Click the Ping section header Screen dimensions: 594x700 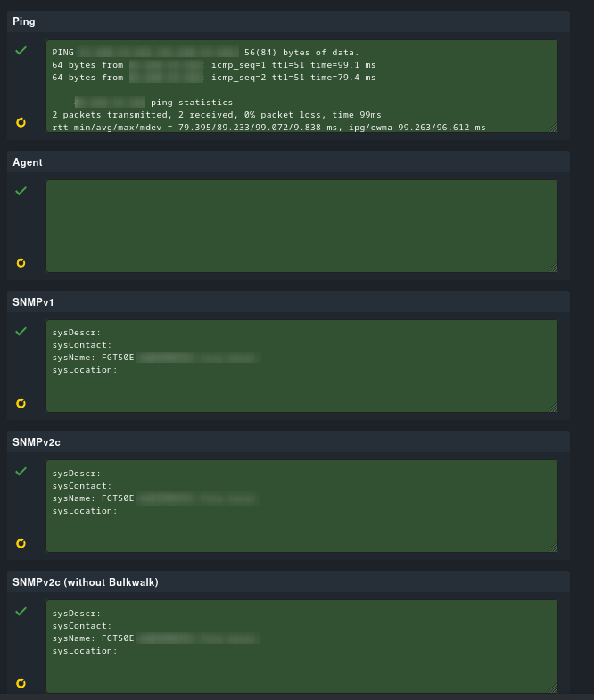pyautogui.click(x=24, y=21)
